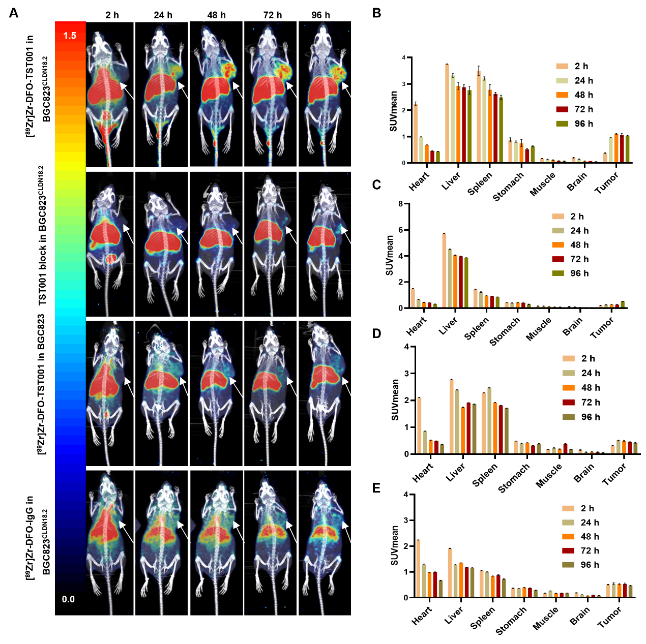Click the 72 h column header
Viewport: 646px width, 644px height.
(273, 15)
